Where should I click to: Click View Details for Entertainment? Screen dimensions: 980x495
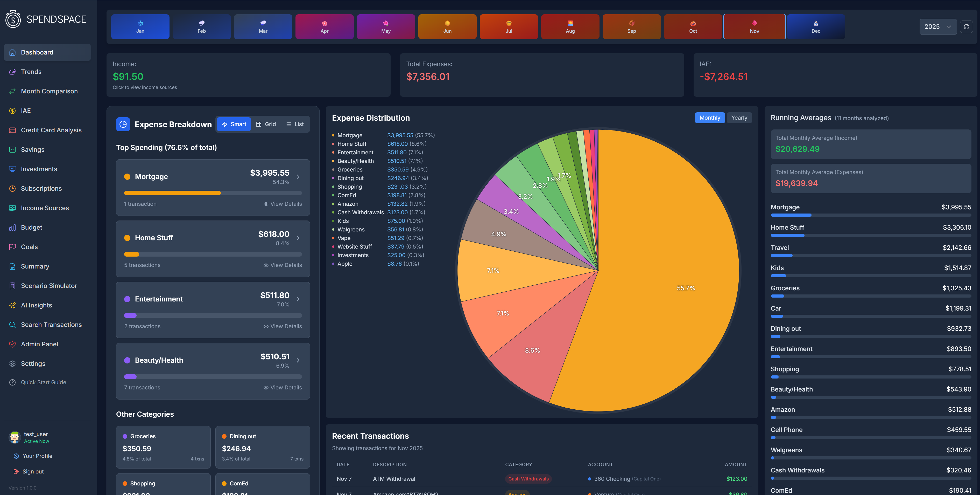pyautogui.click(x=282, y=326)
